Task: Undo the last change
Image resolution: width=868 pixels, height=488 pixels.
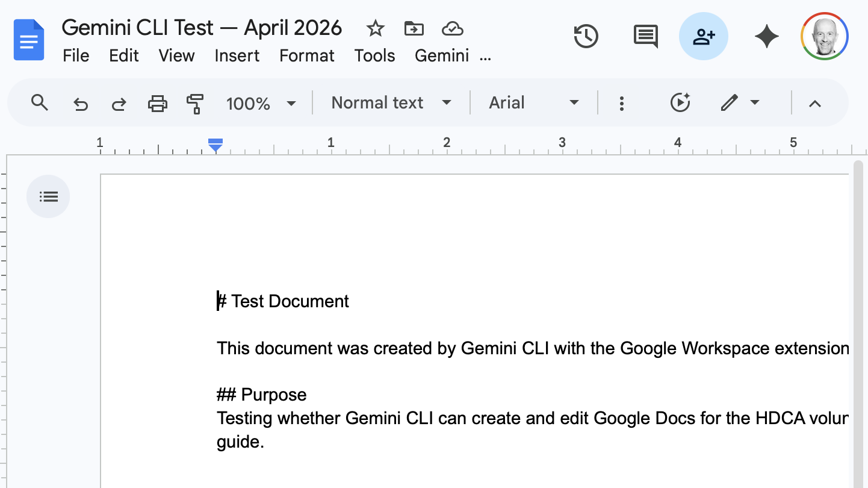Action: point(81,103)
